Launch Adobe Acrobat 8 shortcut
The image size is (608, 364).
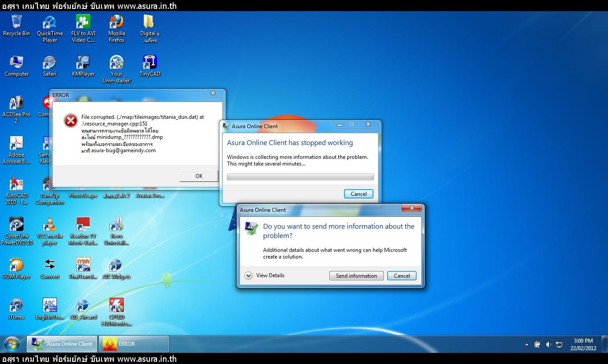coord(16,150)
